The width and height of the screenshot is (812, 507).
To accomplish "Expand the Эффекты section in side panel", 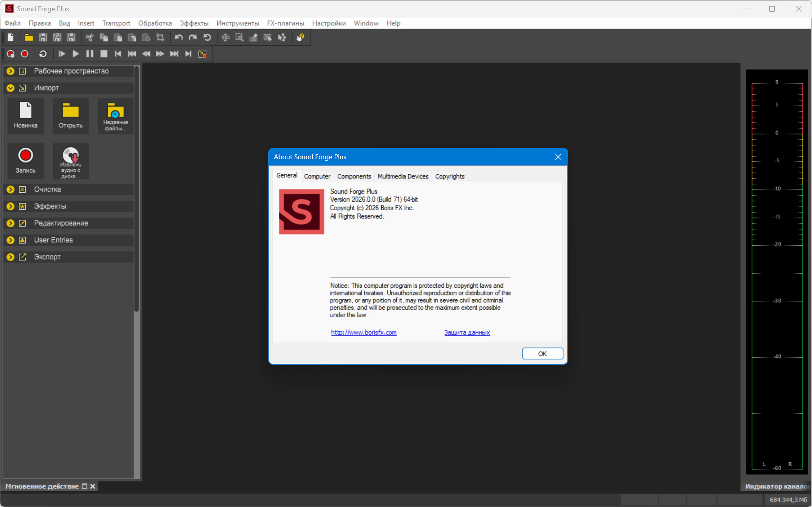I will pos(11,206).
